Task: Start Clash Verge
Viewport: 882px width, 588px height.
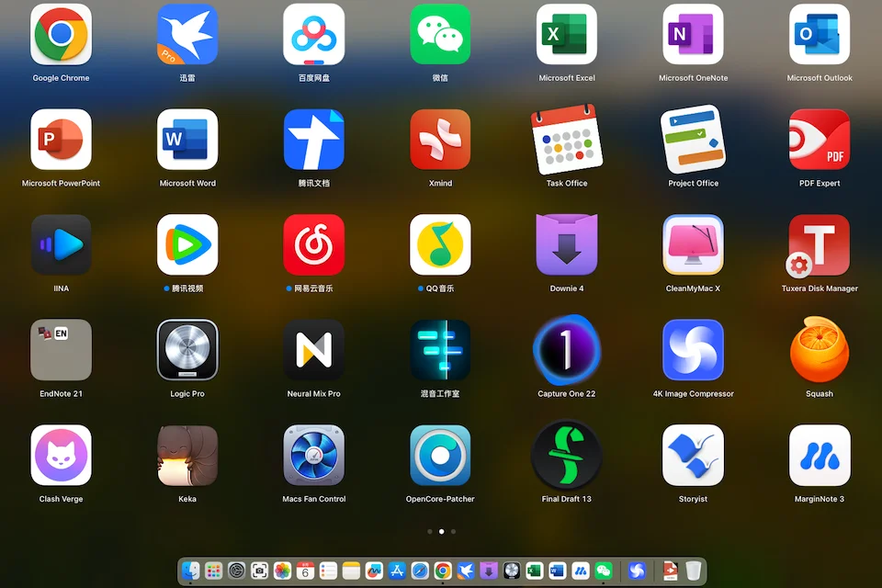Action: [61, 455]
